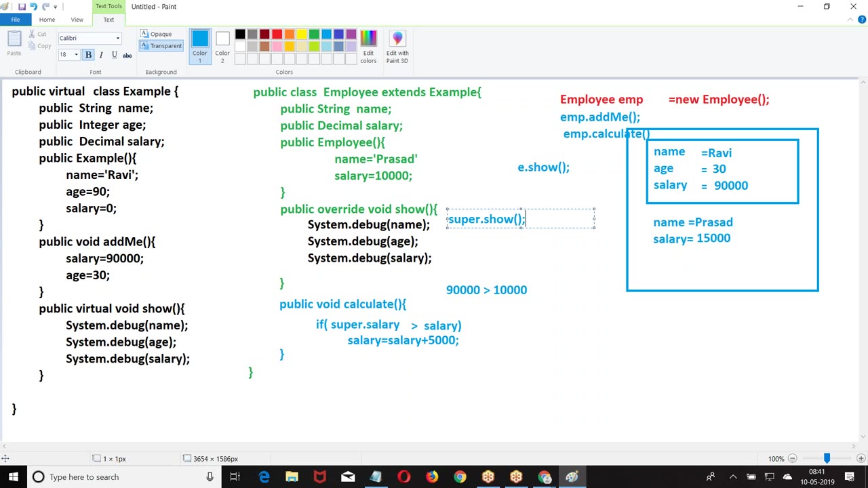
Task: Click the text 'e.show();' on canvas
Action: coord(543,167)
